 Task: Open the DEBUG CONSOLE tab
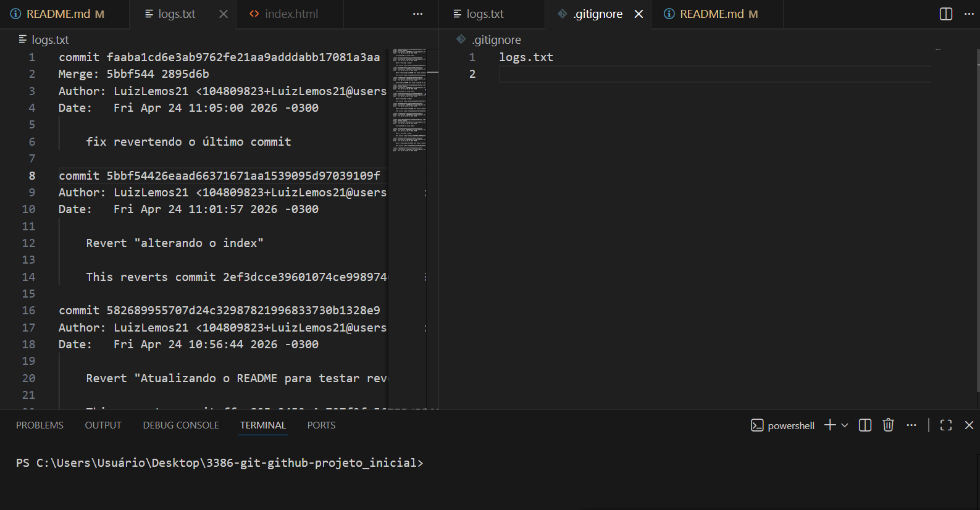[181, 425]
